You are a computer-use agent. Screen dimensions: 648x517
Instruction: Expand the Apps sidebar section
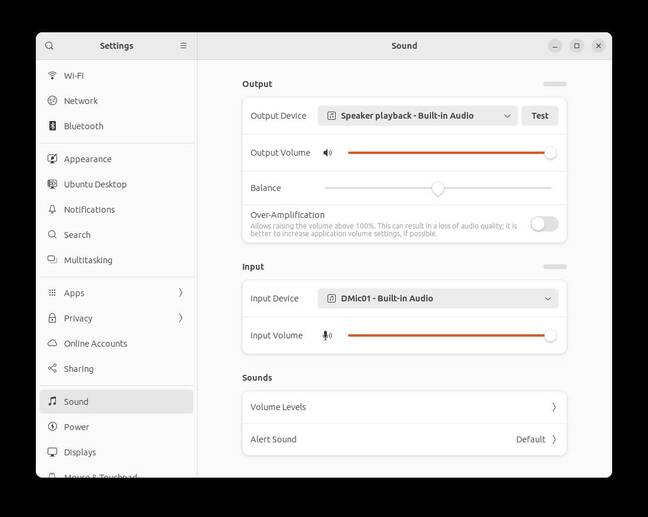(116, 293)
